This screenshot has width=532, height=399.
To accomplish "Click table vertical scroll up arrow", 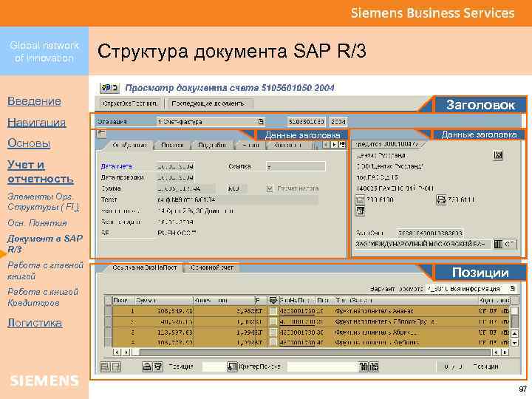I will pos(515,333).
